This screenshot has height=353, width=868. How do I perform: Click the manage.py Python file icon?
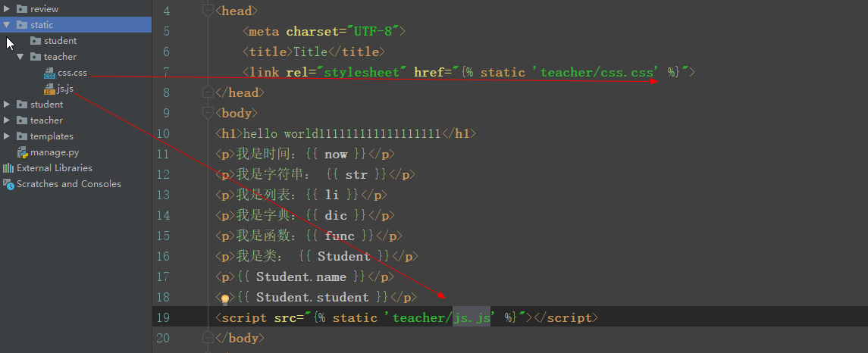coord(22,152)
